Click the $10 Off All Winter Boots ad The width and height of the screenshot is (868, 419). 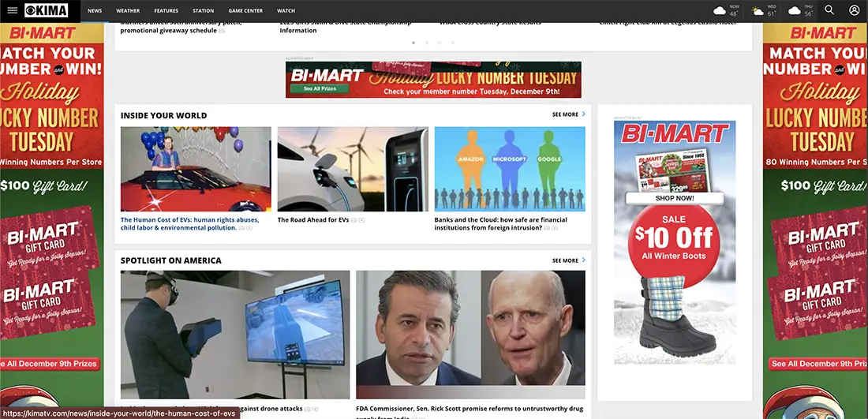(674, 241)
